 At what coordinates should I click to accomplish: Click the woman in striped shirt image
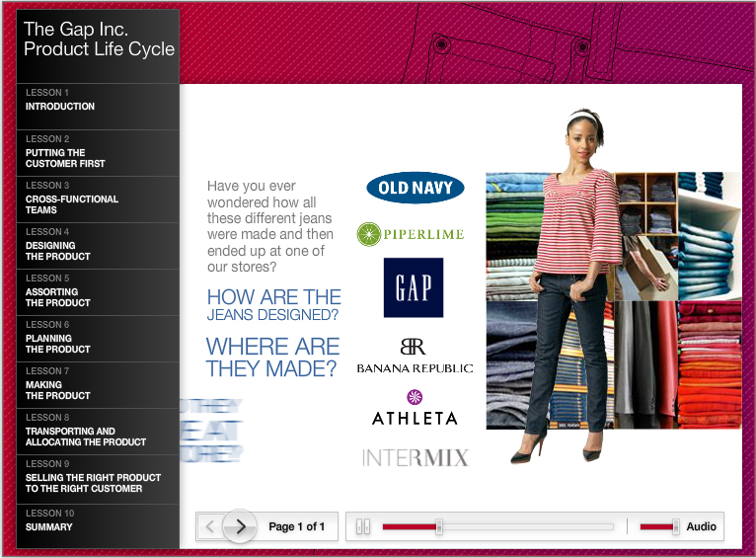point(567,286)
